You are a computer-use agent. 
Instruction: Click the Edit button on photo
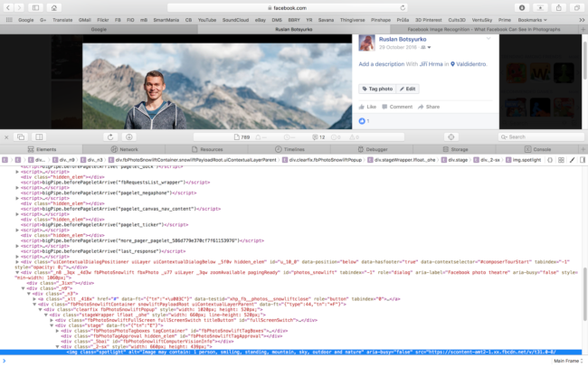(407, 89)
